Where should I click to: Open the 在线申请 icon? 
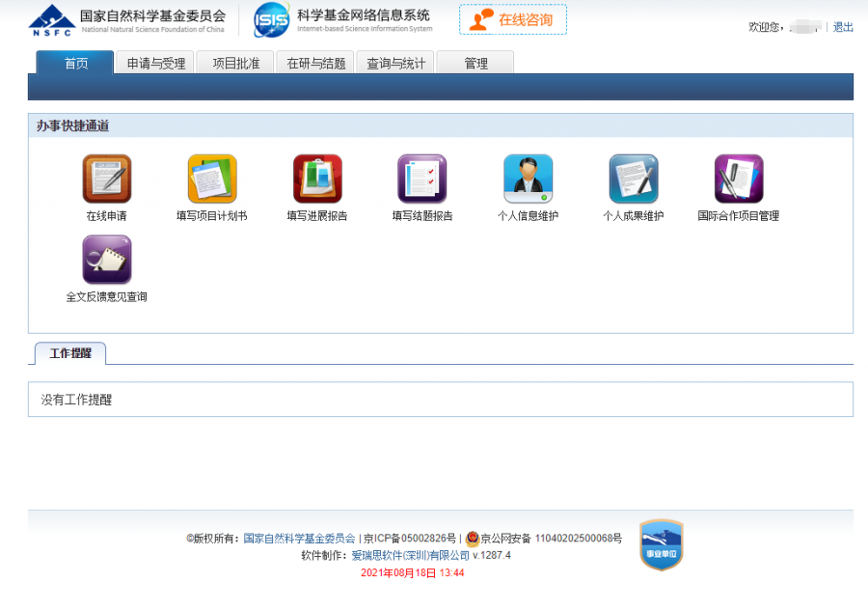106,179
